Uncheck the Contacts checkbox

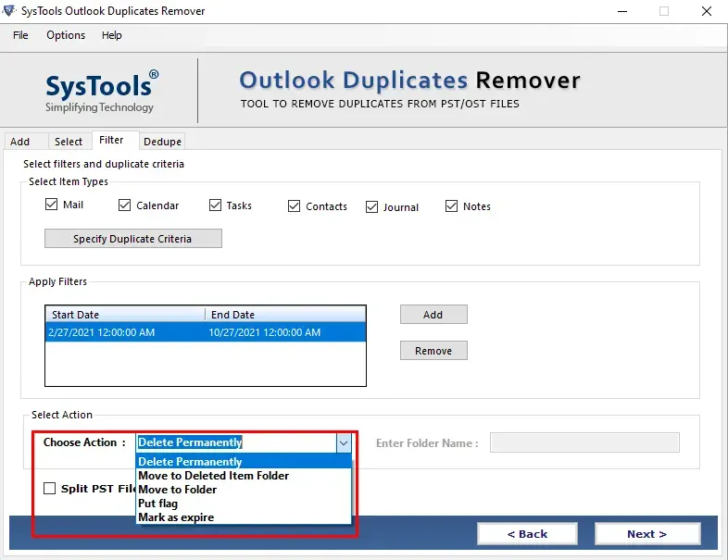(294, 206)
